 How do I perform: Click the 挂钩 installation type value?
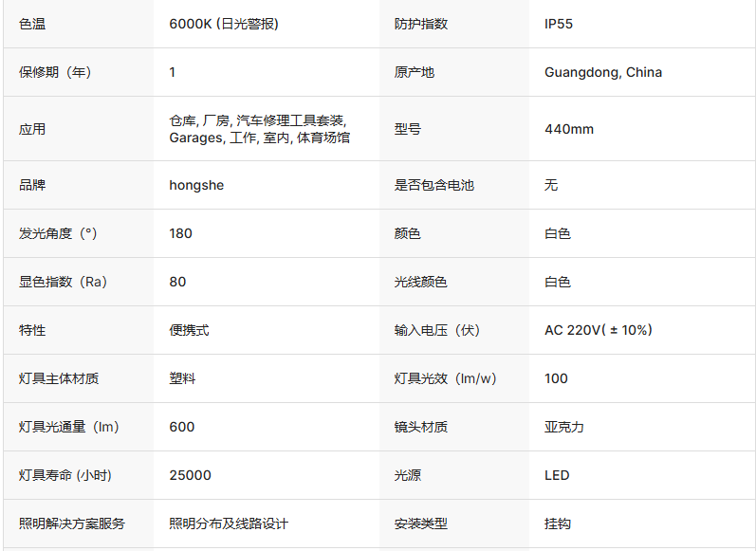[558, 523]
